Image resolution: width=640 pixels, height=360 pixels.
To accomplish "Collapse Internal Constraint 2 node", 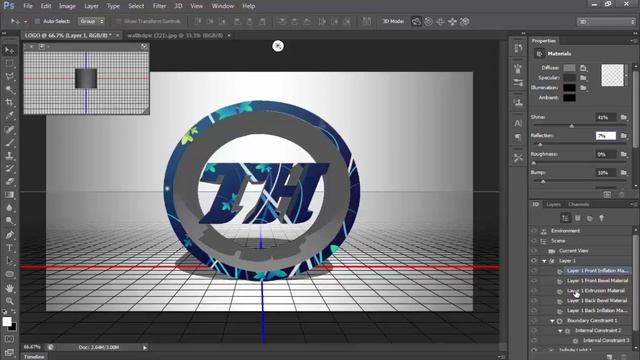I will [x=560, y=331].
